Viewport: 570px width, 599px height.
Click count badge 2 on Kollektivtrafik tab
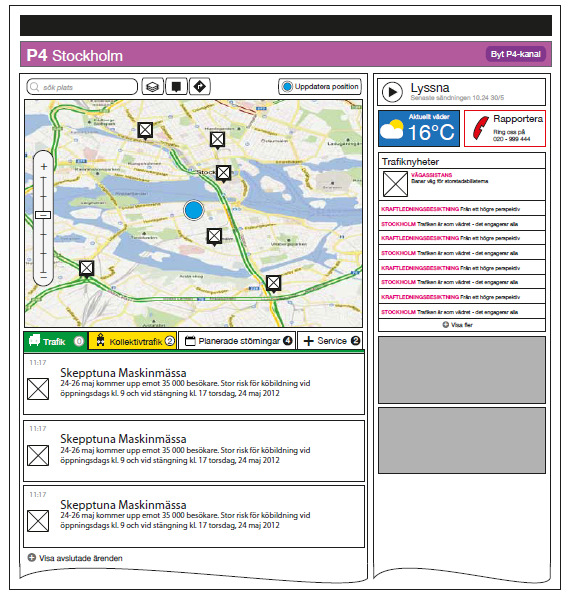[x=170, y=341]
